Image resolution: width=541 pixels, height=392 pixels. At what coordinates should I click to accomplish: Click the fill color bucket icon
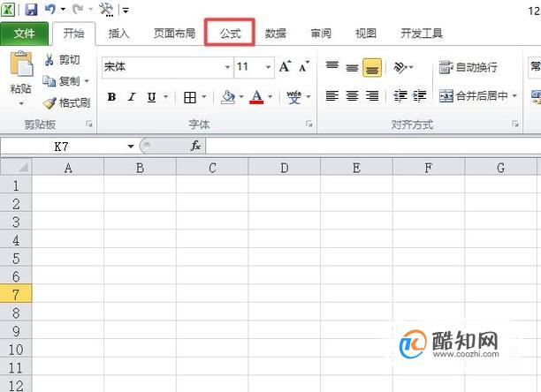228,97
